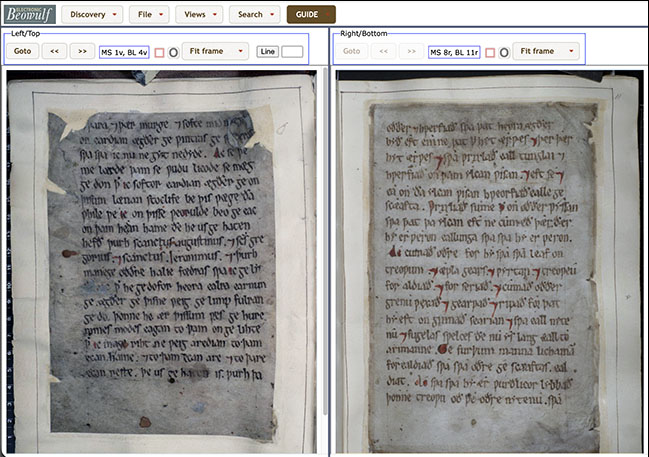This screenshot has width=649, height=457.
Task: Open Fit frame dropdown in Right/Bottom panel
Action: (x=546, y=51)
